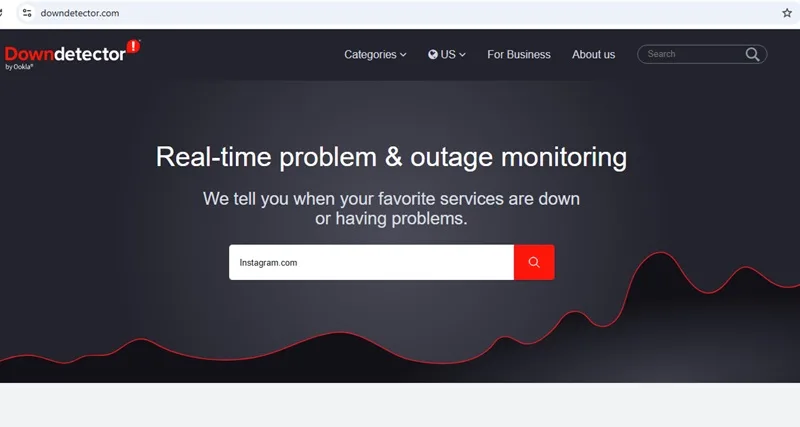Go to the About us page
800x427 pixels.
(593, 55)
